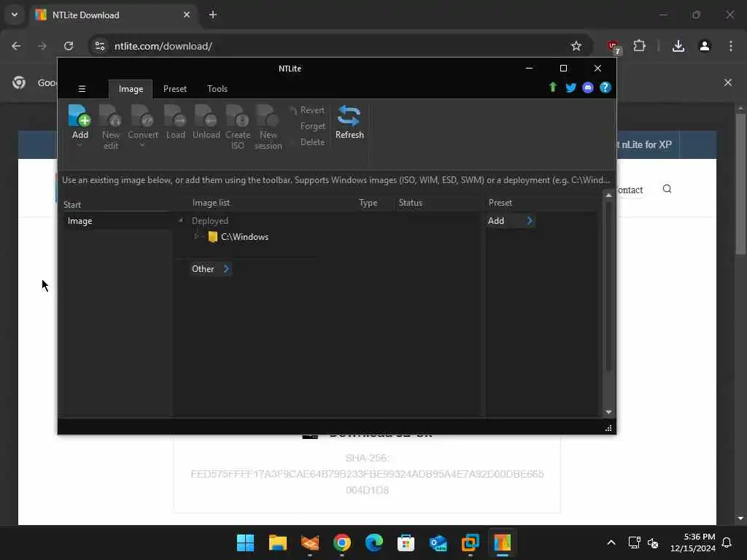This screenshot has width=747, height=560.
Task: Dismiss the Chrome notification bar
Action: [728, 82]
